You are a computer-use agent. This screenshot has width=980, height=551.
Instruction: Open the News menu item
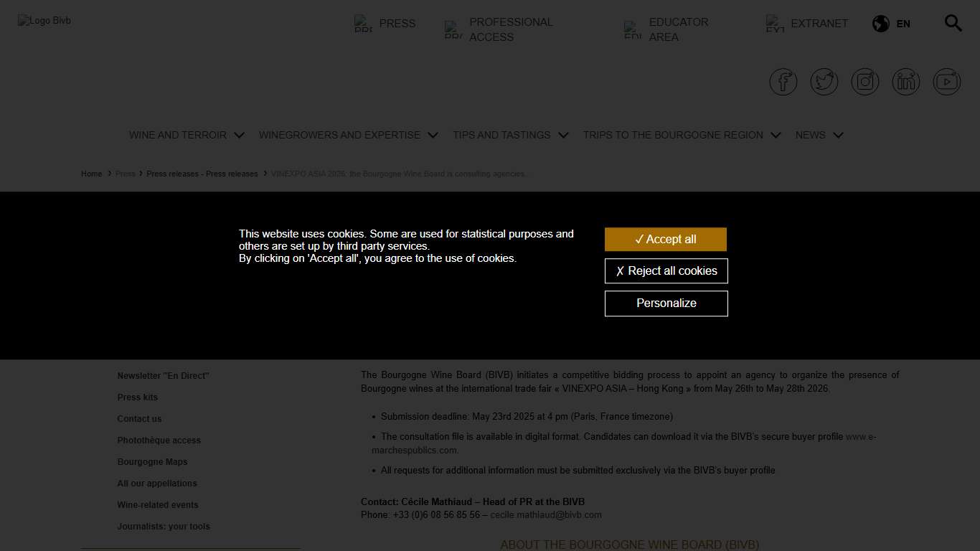coord(819,135)
